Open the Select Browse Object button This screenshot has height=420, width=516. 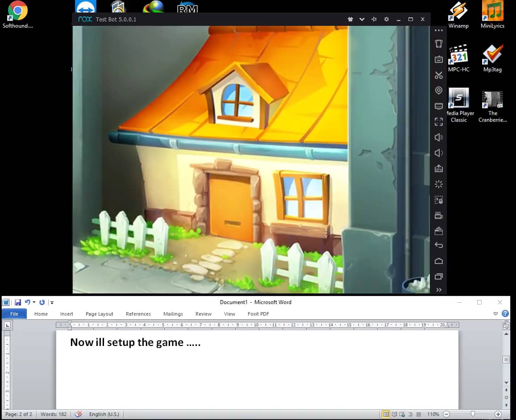[506, 397]
